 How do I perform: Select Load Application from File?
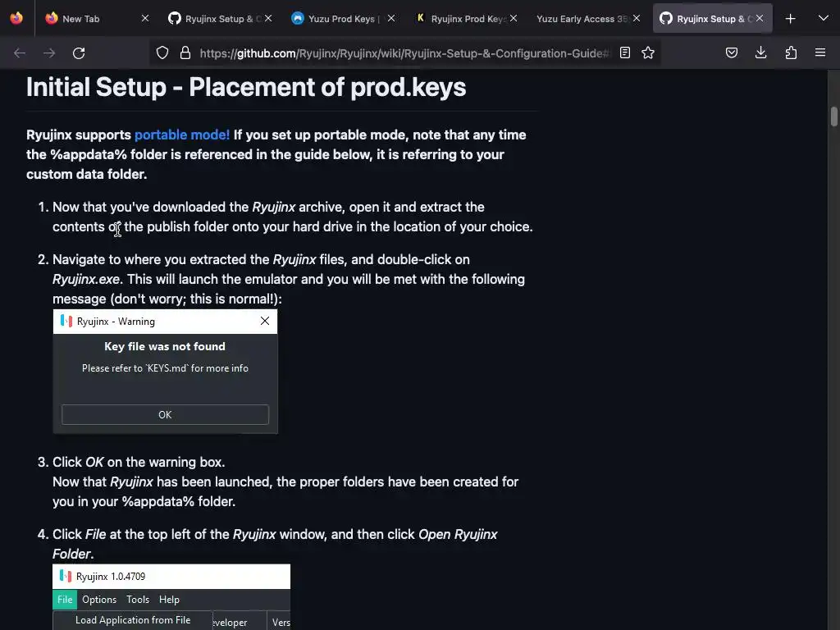tap(133, 620)
